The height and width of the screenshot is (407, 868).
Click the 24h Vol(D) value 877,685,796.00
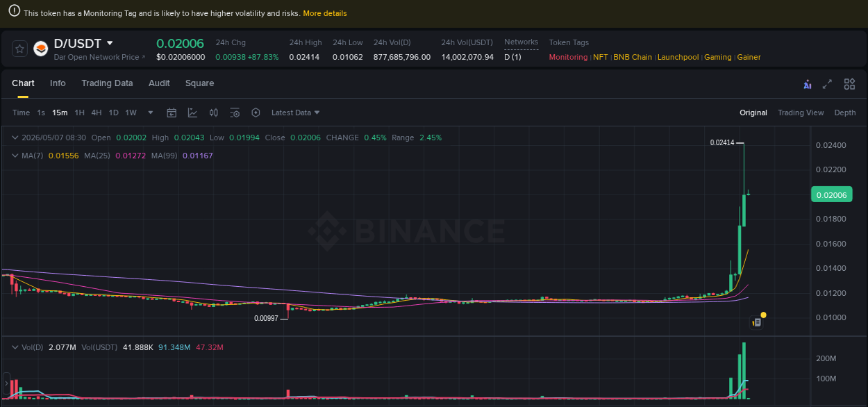point(402,57)
